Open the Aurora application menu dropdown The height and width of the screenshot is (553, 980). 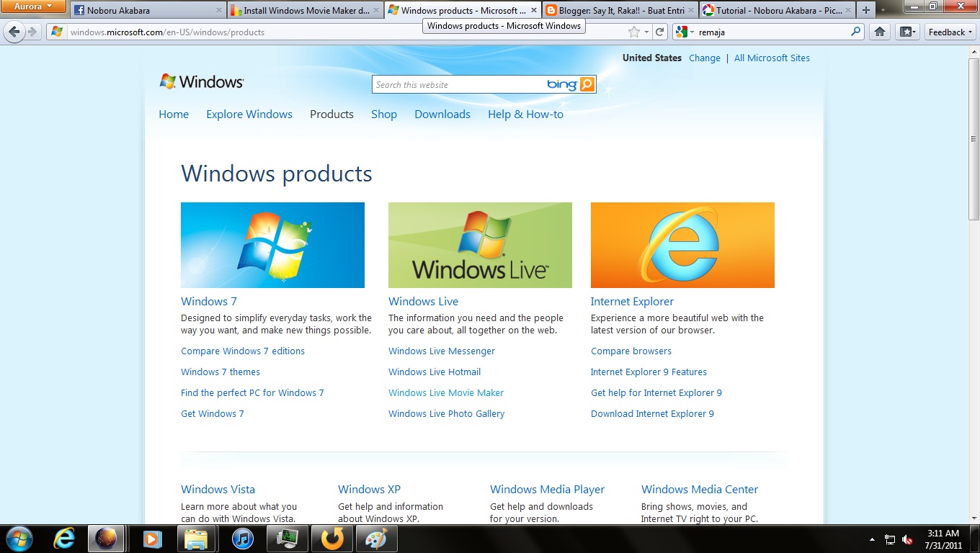[34, 6]
